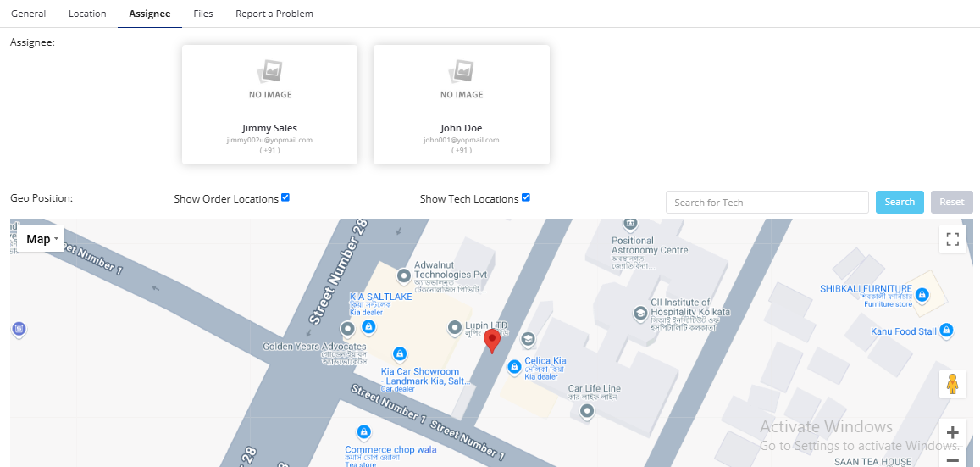Screen dimensions: 980x467
Task: Open the General tab
Action: [x=29, y=14]
